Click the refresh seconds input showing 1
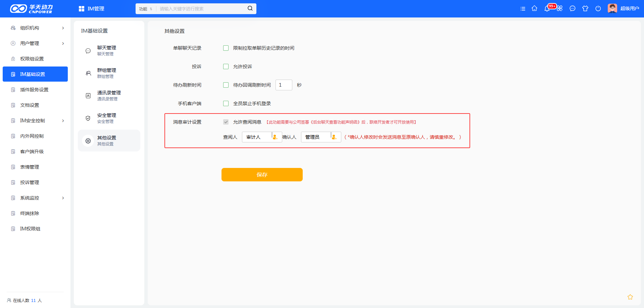 click(284, 85)
